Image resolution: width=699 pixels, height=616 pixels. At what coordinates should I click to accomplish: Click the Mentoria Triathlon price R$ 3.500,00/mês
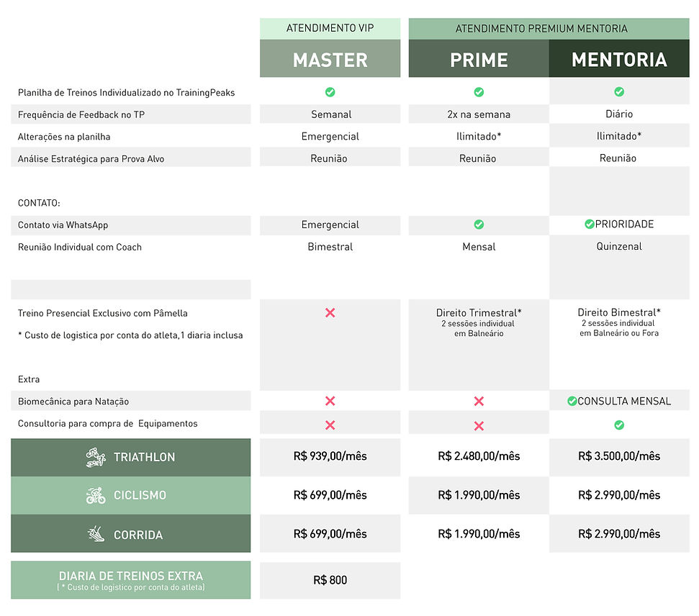tap(619, 456)
